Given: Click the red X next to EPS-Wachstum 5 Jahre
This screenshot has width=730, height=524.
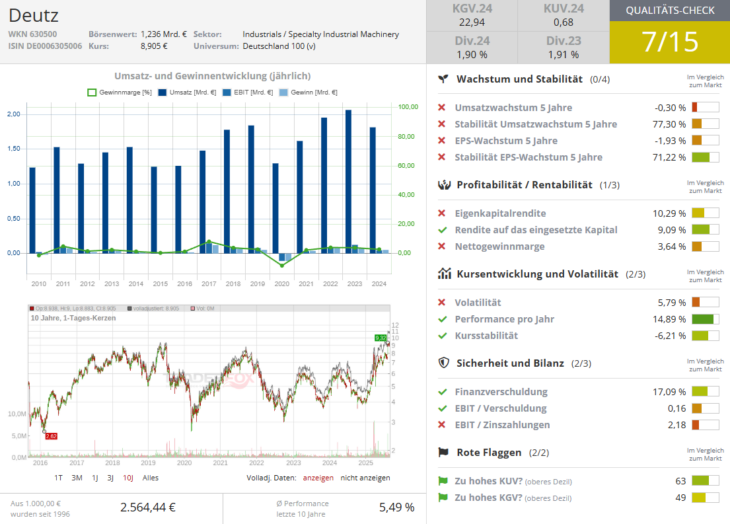Looking at the screenshot, I should point(442,141).
